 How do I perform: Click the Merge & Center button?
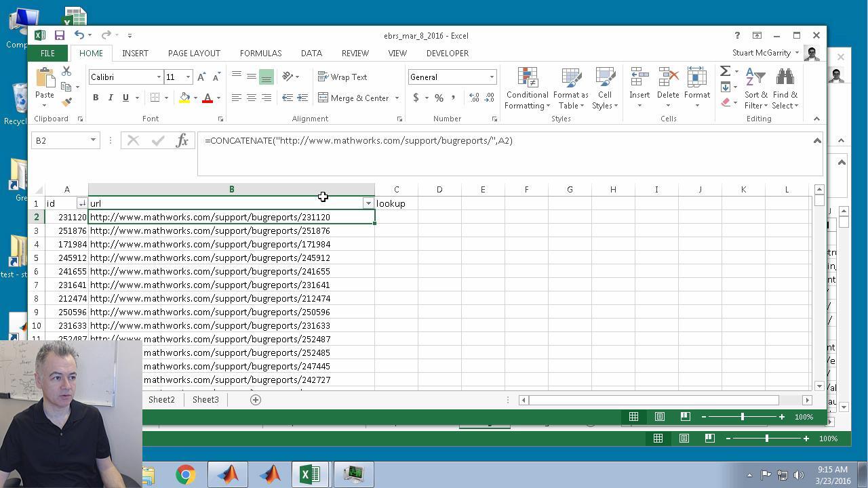point(353,98)
